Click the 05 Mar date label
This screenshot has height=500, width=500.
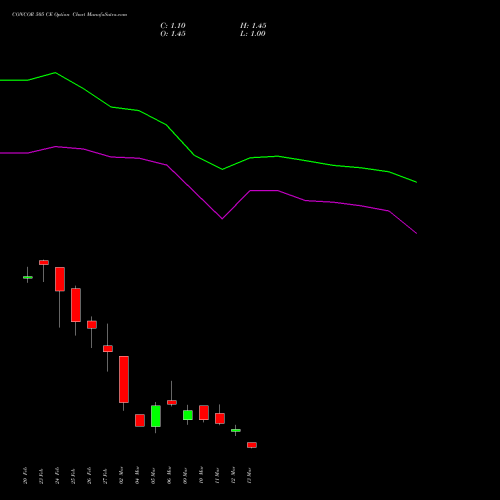154,476
